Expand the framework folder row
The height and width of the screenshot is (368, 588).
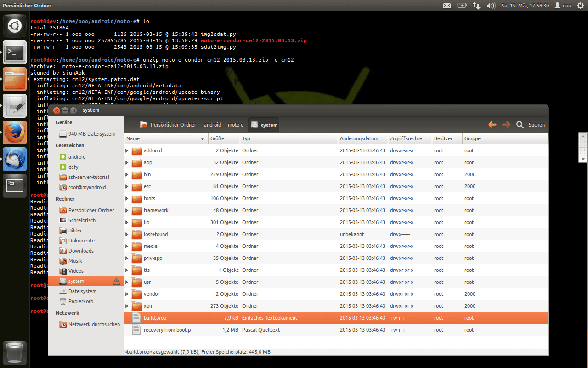[x=127, y=210]
